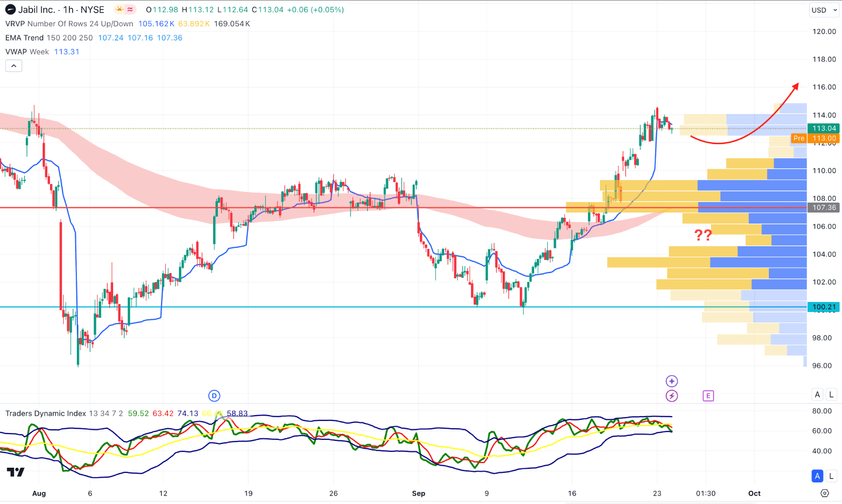Click the orange Pre badge
Viewport: 842px width, 504px height.
(799, 138)
